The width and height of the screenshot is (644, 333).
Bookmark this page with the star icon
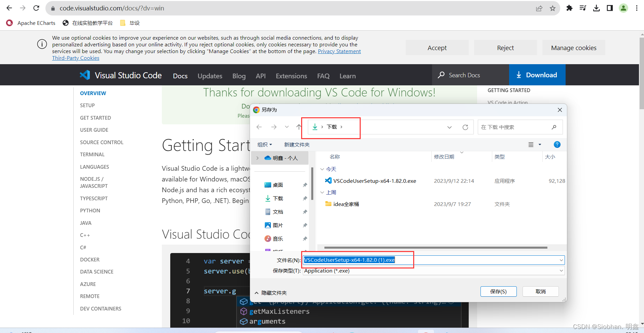(x=552, y=8)
